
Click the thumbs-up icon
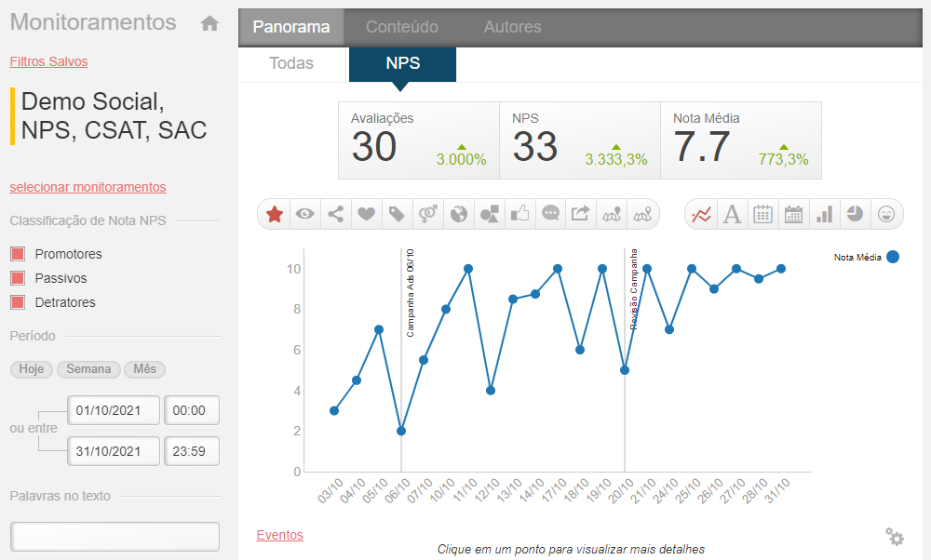pos(519,214)
